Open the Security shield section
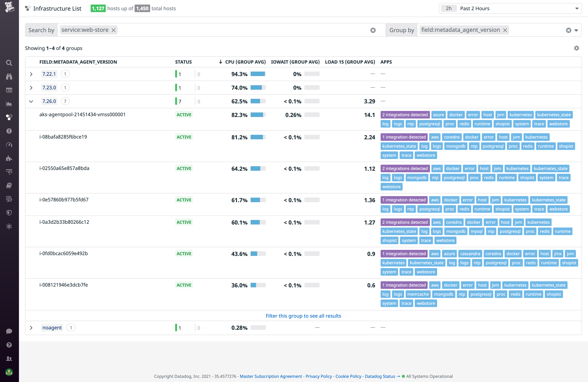Image resolution: width=588 pixels, height=382 pixels. (9, 213)
